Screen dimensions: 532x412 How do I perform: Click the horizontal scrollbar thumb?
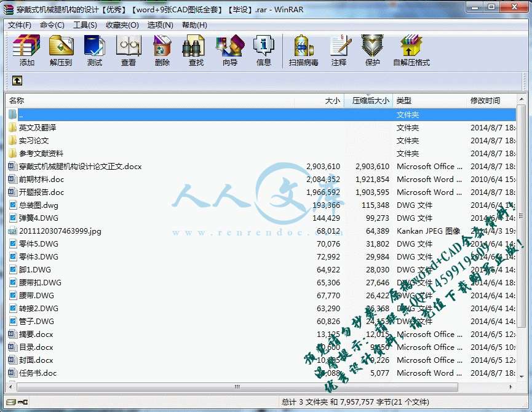coord(237,387)
